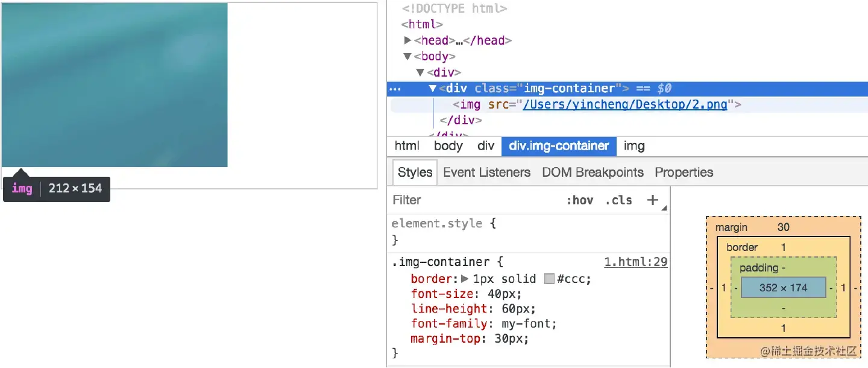The width and height of the screenshot is (868, 368).
Task: Click the #ccc color swatch
Action: tap(549, 279)
